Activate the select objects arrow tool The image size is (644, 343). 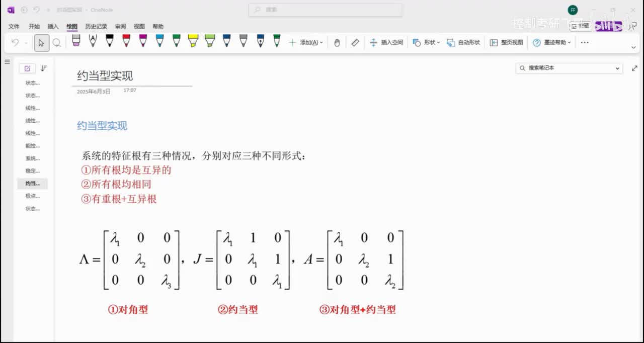pyautogui.click(x=41, y=43)
